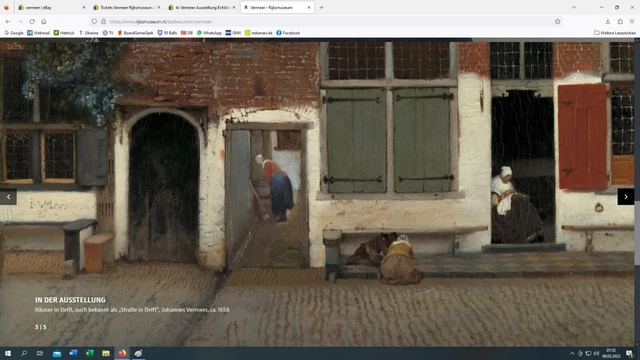The width and height of the screenshot is (640, 360).
Task: Open the network status tray icon
Action: (588, 353)
